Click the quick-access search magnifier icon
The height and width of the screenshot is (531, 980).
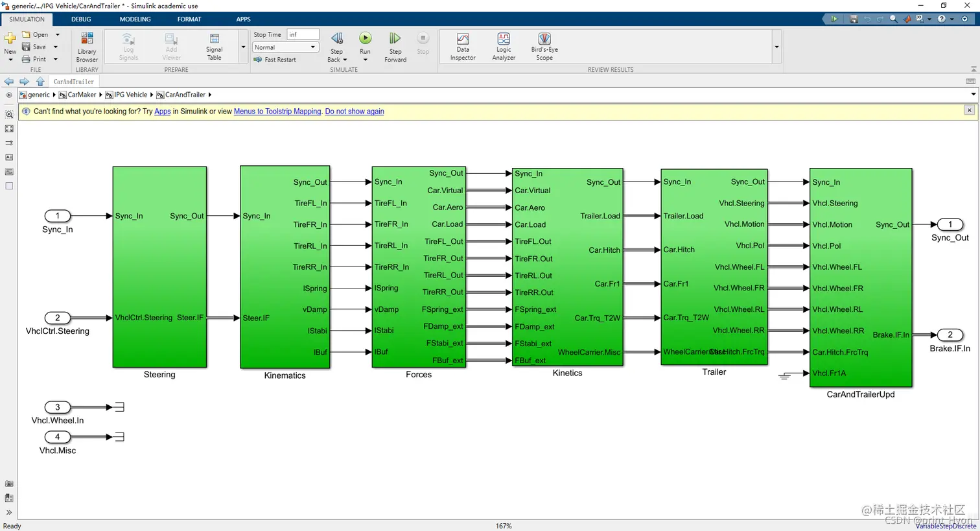894,19
